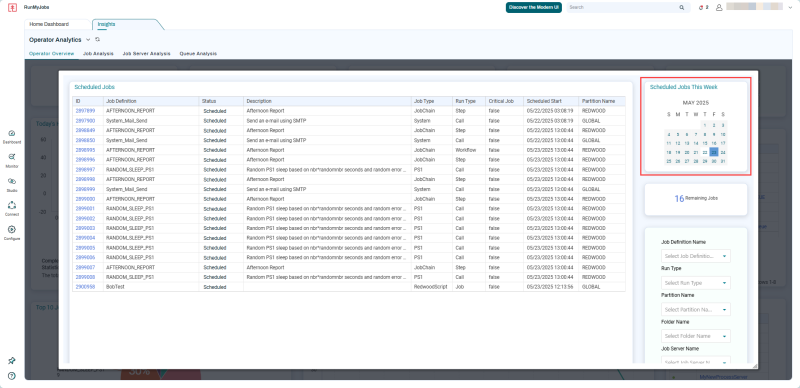The height and width of the screenshot is (388, 800).
Task: Open BobTest job ID 2900958
Action: [85, 287]
